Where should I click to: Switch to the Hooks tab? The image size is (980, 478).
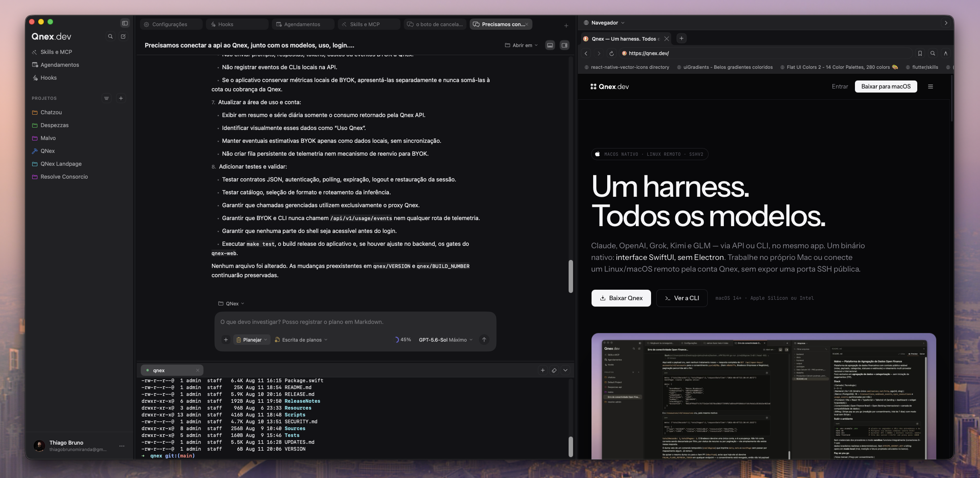237,24
